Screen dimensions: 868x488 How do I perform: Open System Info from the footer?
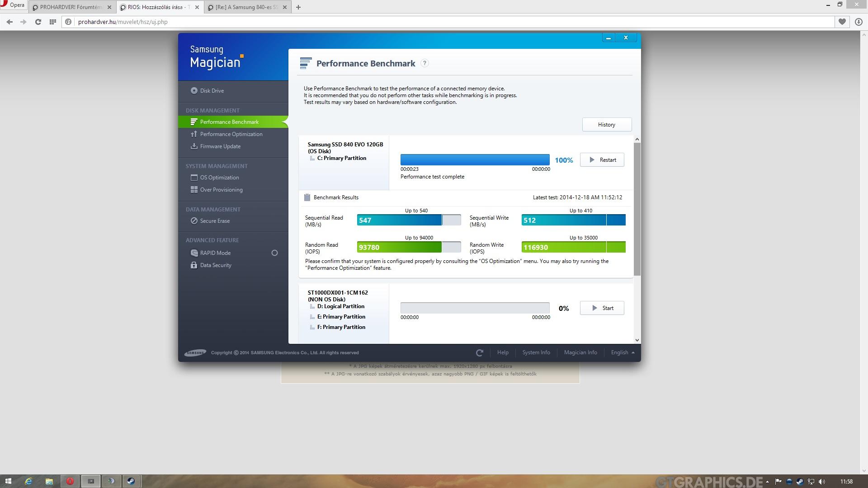point(536,352)
